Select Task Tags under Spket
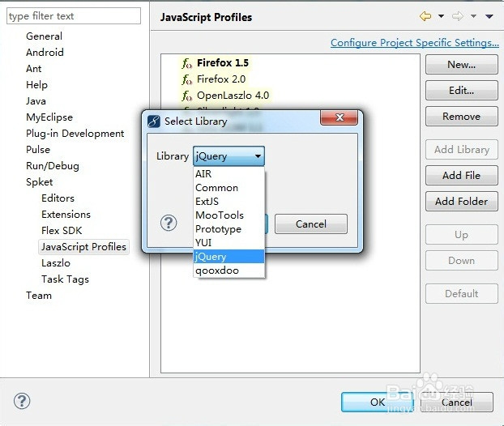This screenshot has height=426, width=504. pyautogui.click(x=65, y=279)
